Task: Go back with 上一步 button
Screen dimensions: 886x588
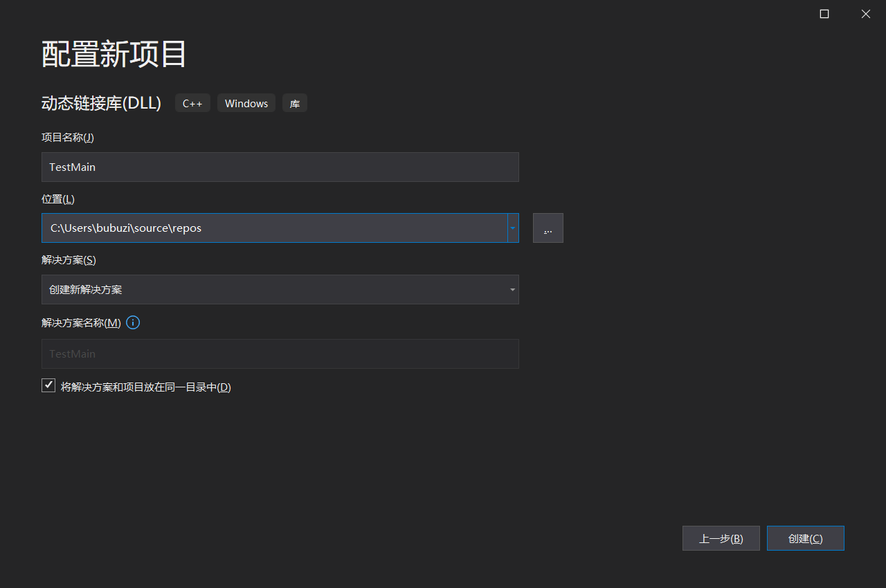Action: coord(721,538)
